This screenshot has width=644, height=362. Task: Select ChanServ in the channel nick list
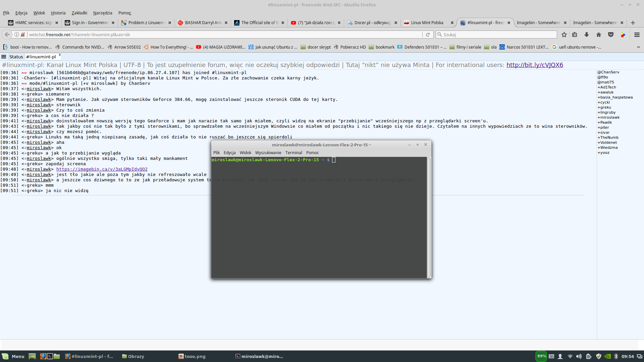click(x=608, y=72)
